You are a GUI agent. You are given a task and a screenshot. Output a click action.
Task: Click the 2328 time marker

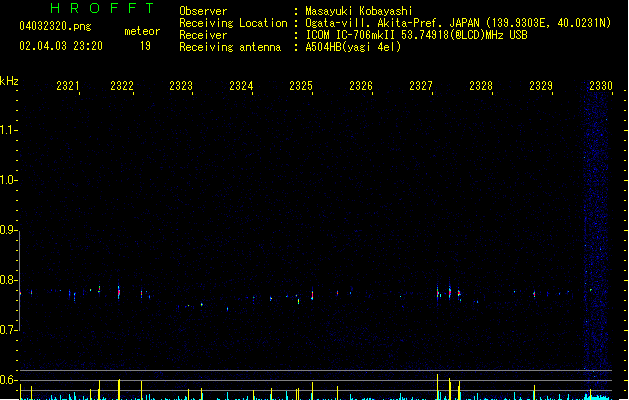tap(481, 86)
